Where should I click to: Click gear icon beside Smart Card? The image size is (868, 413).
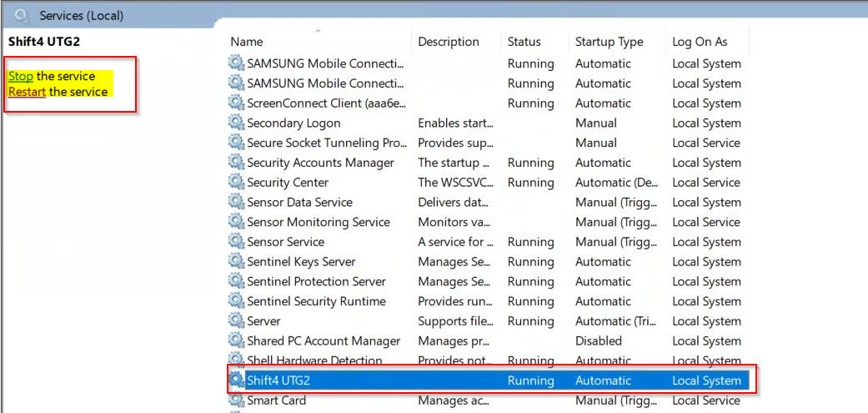[x=237, y=400]
